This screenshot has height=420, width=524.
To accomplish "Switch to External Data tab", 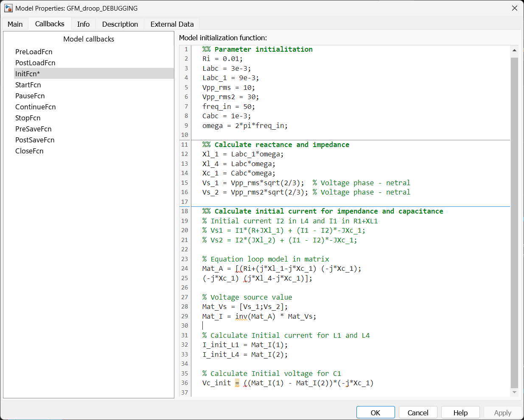I will (172, 24).
